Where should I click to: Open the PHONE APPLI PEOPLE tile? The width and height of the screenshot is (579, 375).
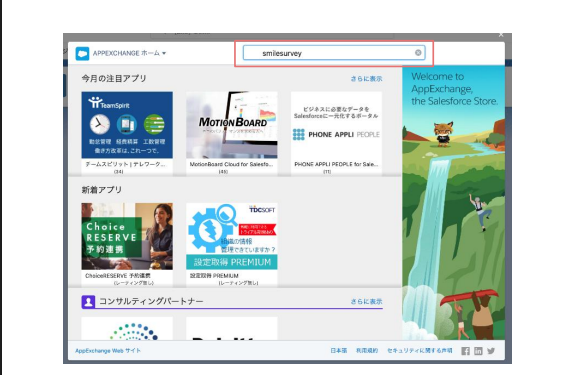point(336,133)
